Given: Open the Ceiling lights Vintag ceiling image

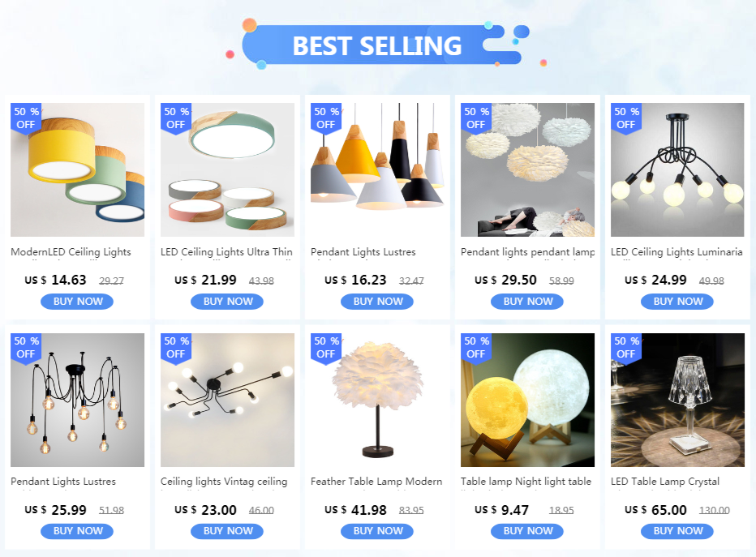Looking at the screenshot, I should click(x=227, y=400).
